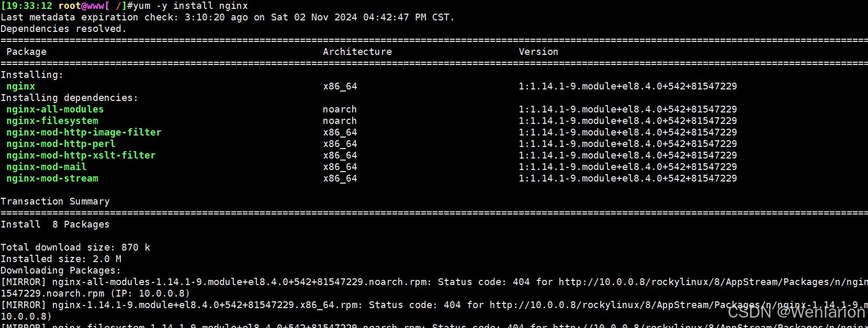The width and height of the screenshot is (868, 328).
Task: Click the 'Downloading Packages:' line
Action: [x=61, y=270]
